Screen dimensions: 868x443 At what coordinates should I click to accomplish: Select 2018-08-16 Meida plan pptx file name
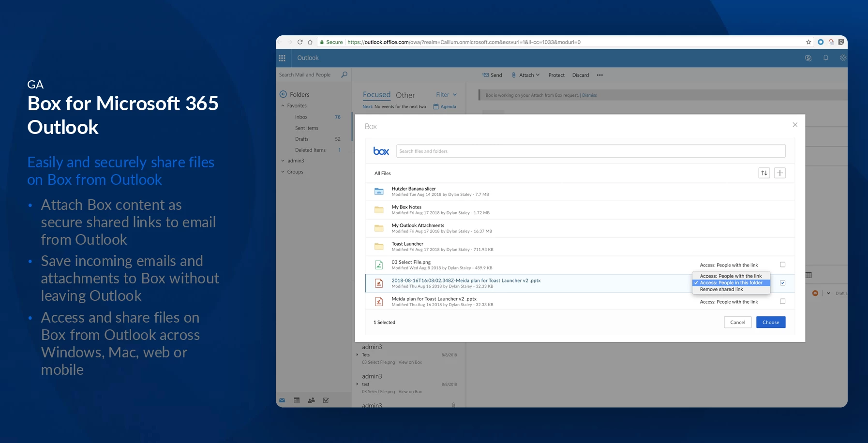[x=466, y=281]
